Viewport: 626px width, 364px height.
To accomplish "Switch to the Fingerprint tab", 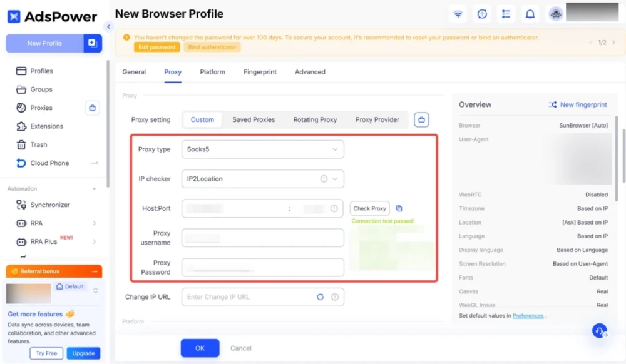I will [x=260, y=72].
